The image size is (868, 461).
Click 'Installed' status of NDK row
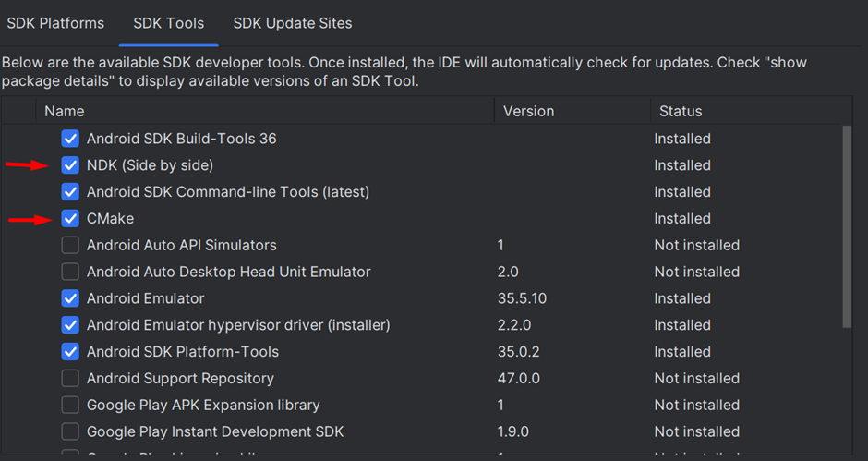point(682,165)
